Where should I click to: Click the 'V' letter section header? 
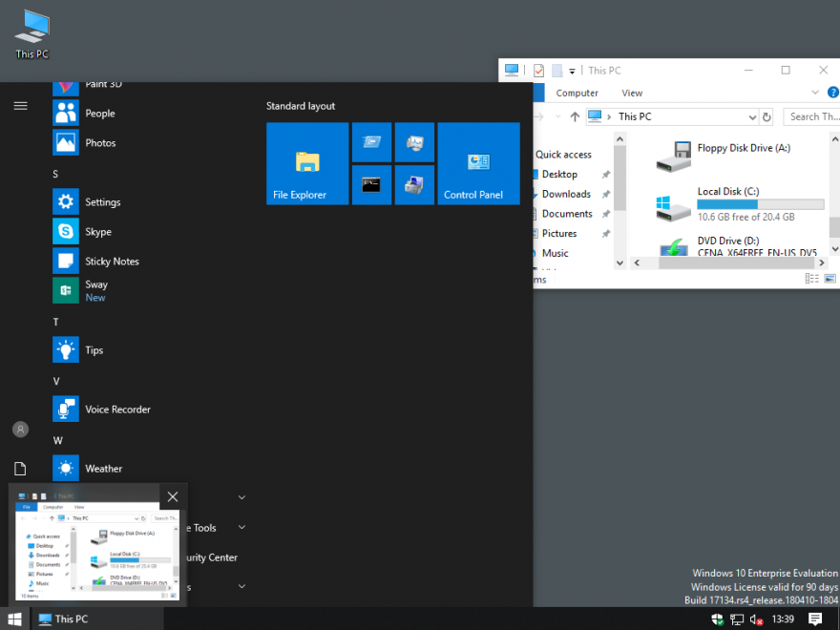tap(55, 382)
